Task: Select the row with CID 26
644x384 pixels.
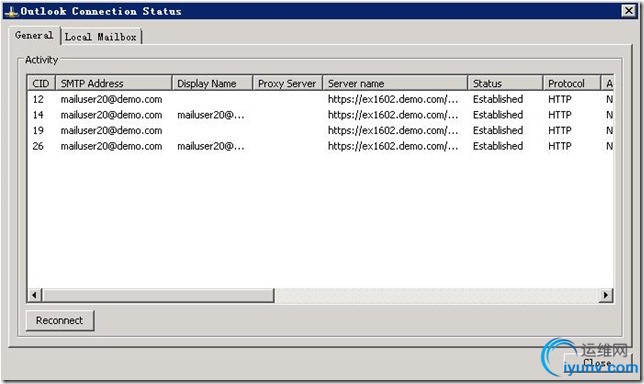Action: [x=320, y=146]
